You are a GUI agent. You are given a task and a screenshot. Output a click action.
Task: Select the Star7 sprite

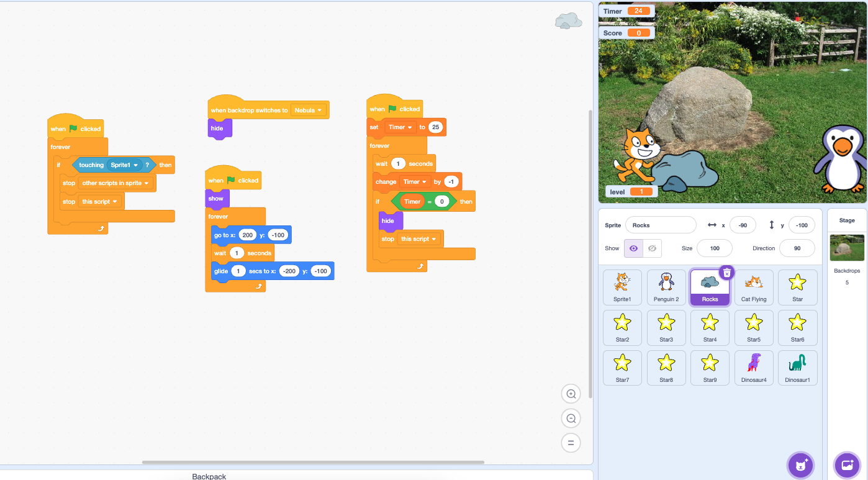(622, 368)
